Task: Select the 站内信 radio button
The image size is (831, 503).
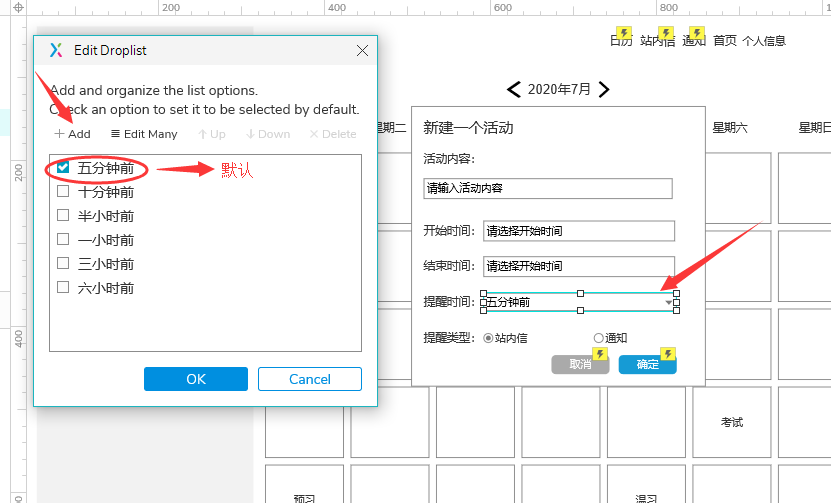Action: tap(488, 338)
